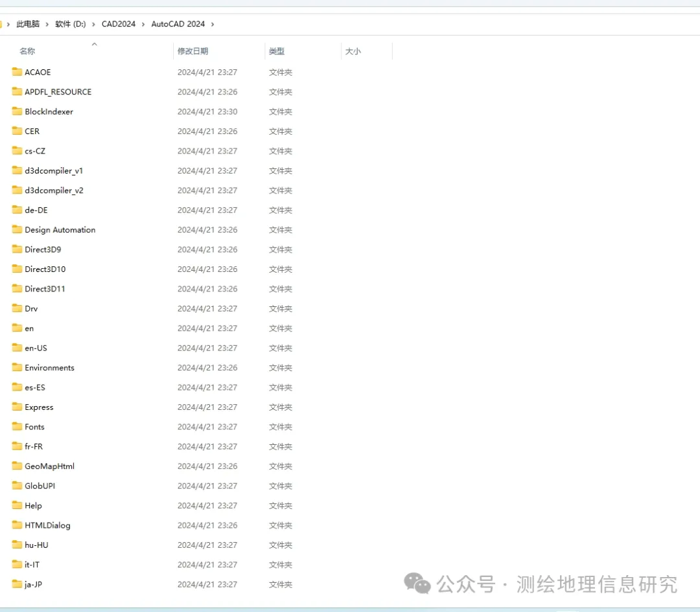Sort by 大小 column header
This screenshot has height=612, width=700.
[x=353, y=51]
